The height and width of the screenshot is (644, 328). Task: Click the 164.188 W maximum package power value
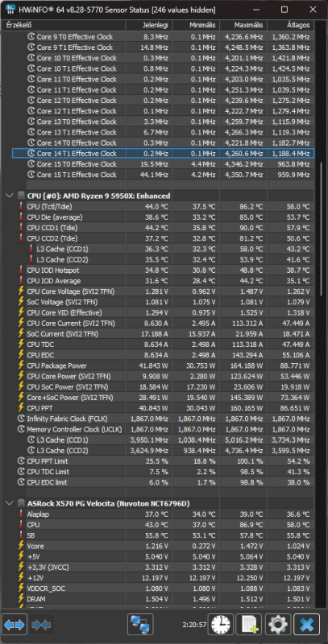[247, 366]
